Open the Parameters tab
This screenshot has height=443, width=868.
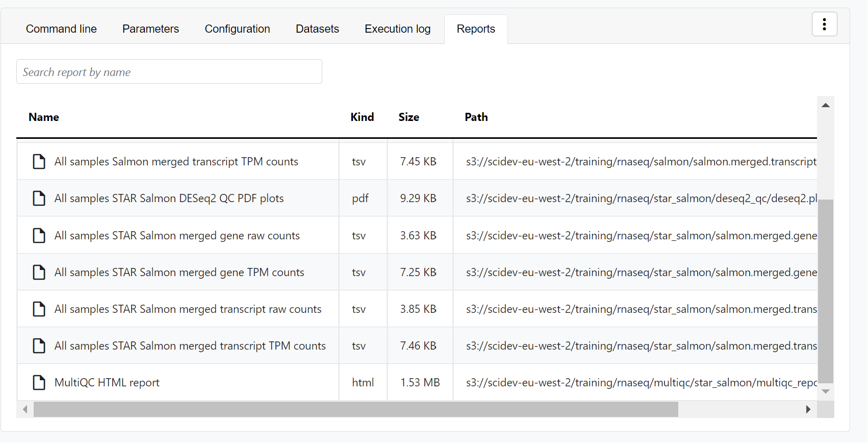pyautogui.click(x=150, y=29)
